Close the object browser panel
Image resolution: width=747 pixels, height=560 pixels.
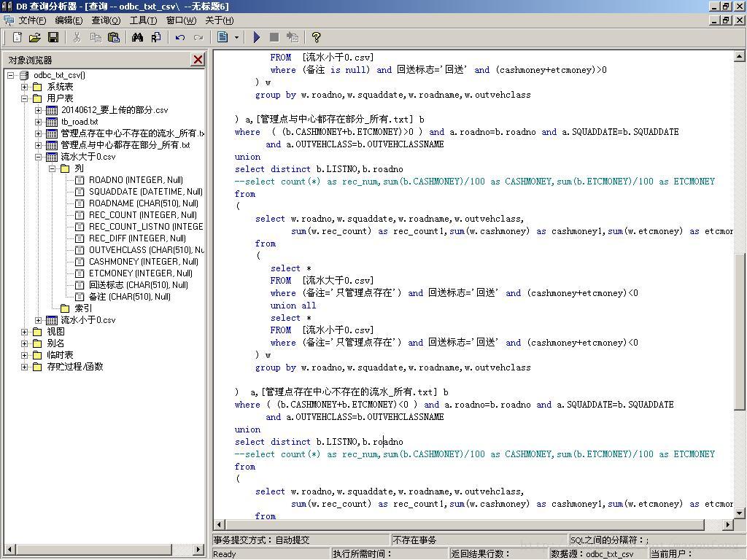198,60
